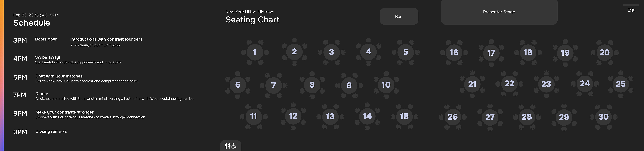Select table 30 in bottom row
The image size is (644, 151).
(x=603, y=117)
